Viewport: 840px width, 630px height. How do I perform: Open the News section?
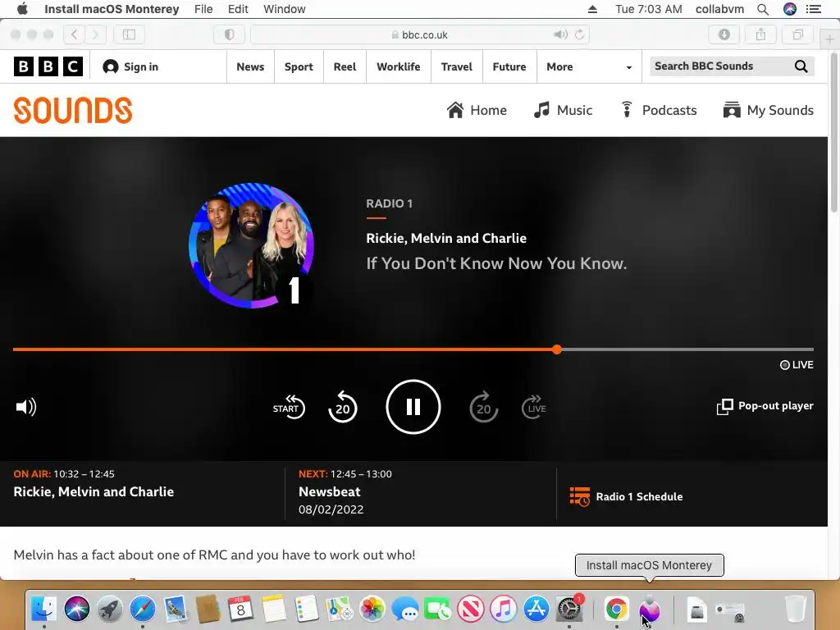(x=250, y=66)
